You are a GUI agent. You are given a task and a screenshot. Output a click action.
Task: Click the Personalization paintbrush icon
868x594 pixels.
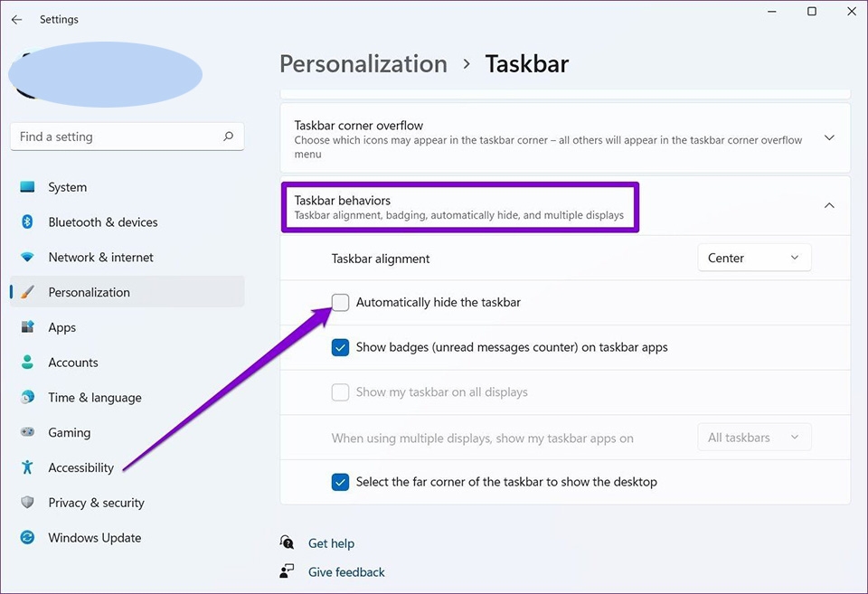coord(27,292)
